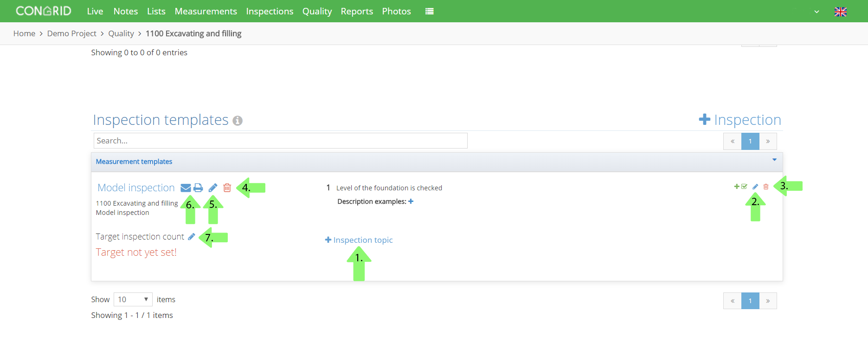This screenshot has width=868, height=337.
Task: Open the Live menu
Action: tap(95, 11)
